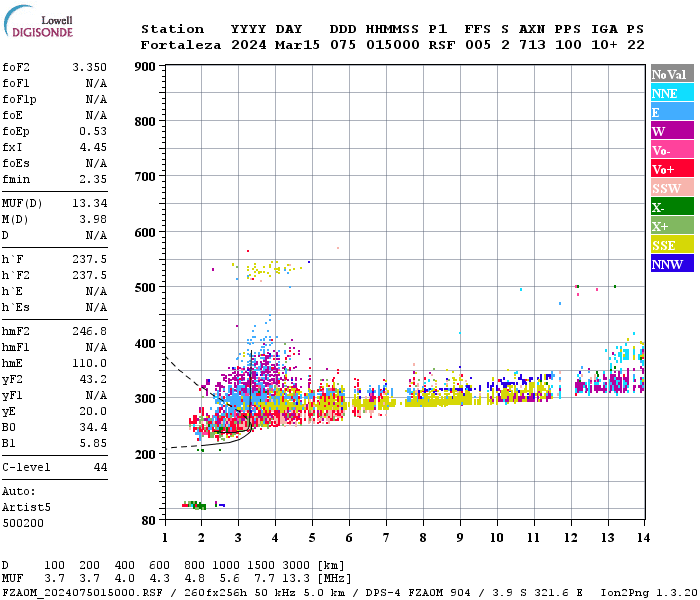
Task: Click the X- dark green legend swatch
Action: [672, 207]
